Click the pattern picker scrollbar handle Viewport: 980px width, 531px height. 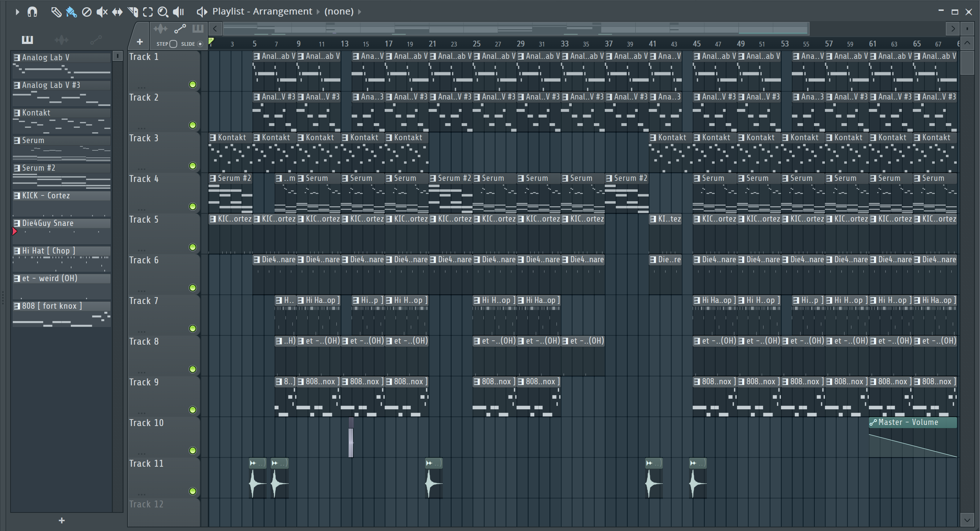pyautogui.click(x=118, y=56)
